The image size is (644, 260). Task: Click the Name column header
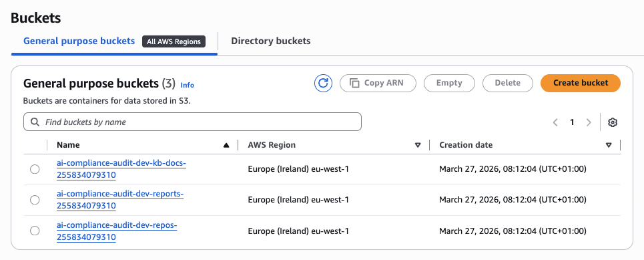click(x=68, y=145)
